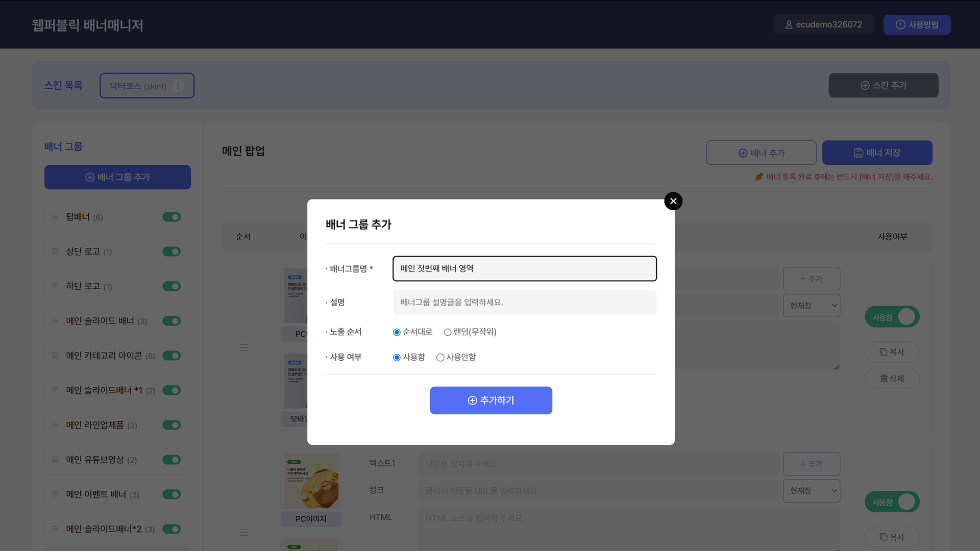This screenshot has width=980, height=551.
Task: Open the 메인 라인업제품 banner group
Action: pos(95,425)
